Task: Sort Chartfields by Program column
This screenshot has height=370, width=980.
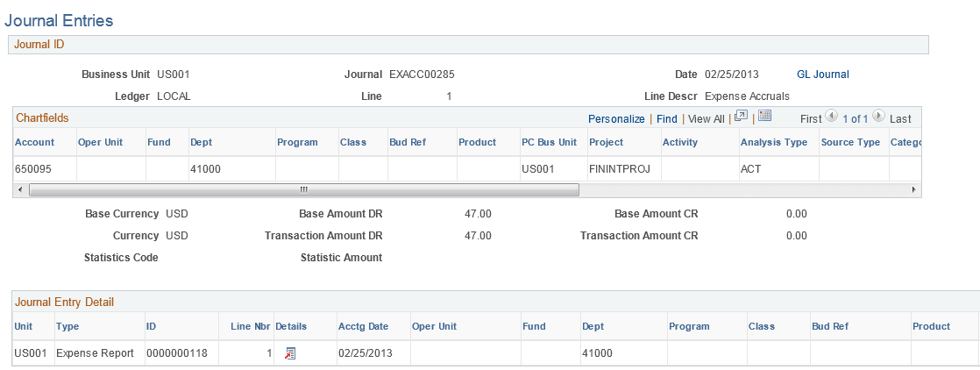Action: coord(297,142)
